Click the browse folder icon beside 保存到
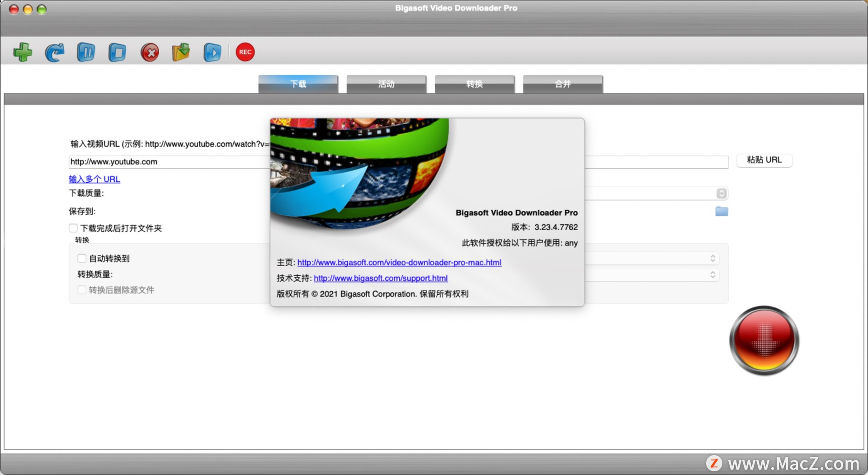This screenshot has height=475, width=868. pos(722,211)
